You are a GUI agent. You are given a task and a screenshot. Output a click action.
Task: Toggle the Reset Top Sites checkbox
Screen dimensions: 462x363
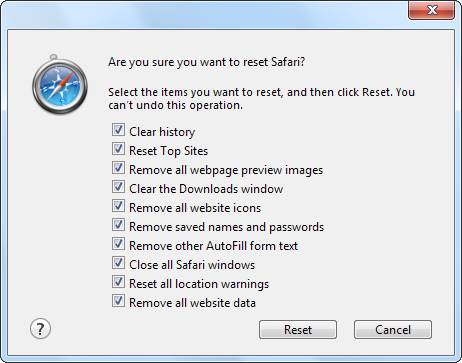pyautogui.click(x=118, y=149)
